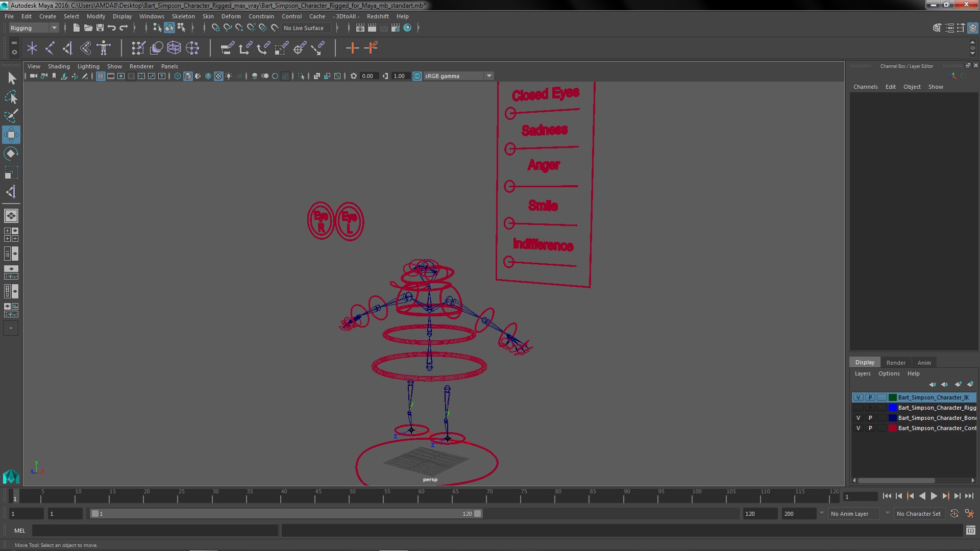Toggle visibility of Bart_Simpson_Character_Cont layer
The width and height of the screenshot is (980, 551).
click(x=858, y=428)
